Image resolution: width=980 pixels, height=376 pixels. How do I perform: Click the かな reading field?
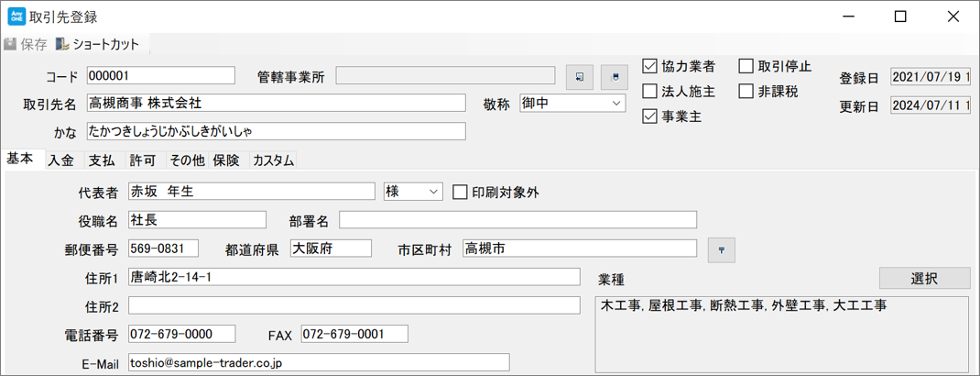tap(277, 131)
